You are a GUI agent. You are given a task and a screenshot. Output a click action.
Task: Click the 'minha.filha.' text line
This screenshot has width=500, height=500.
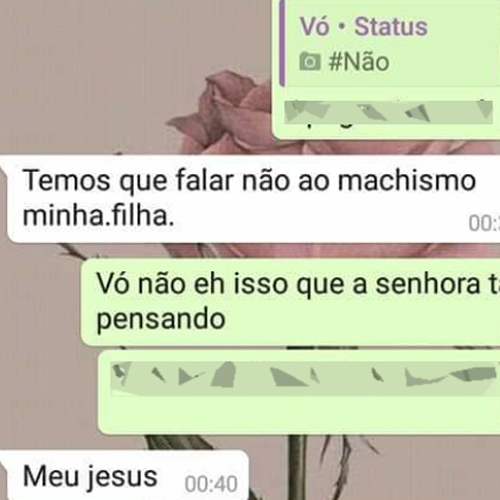pyautogui.click(x=98, y=216)
